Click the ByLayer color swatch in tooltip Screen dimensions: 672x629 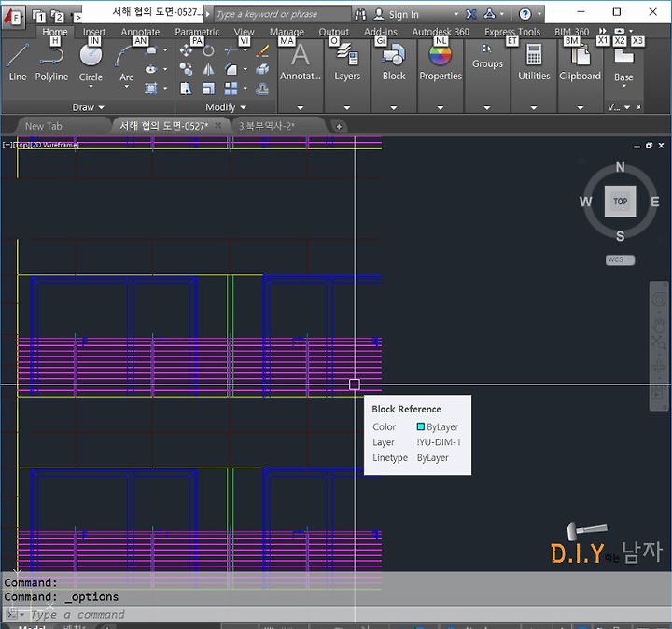(420, 426)
